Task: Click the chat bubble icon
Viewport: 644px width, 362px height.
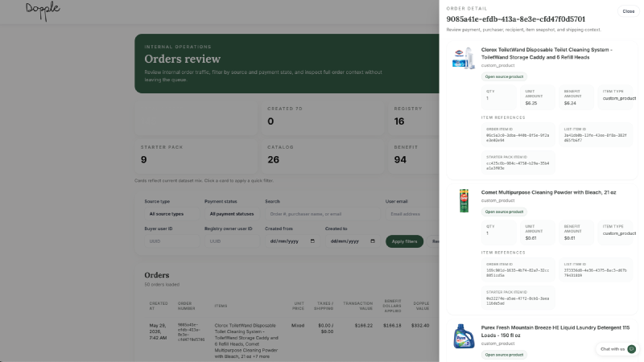Action: tap(632, 349)
